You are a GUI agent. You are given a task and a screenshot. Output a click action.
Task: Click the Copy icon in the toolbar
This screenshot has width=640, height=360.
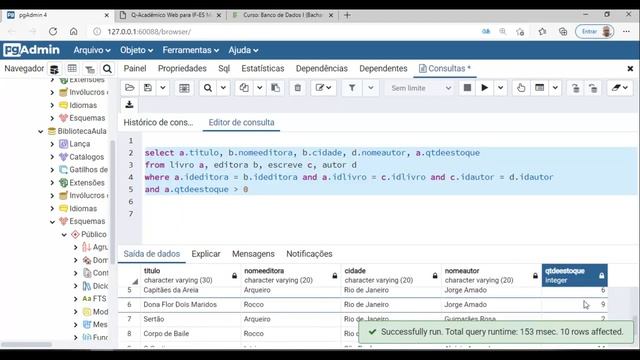[x=244, y=88]
